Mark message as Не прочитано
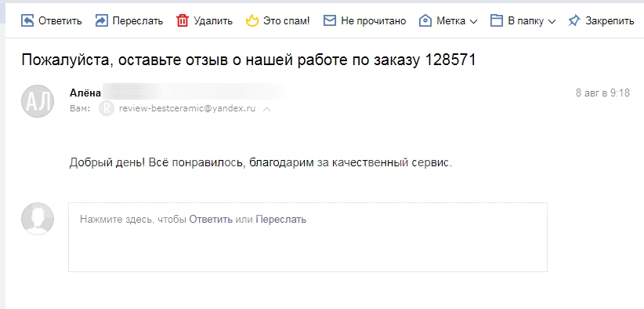The width and height of the screenshot is (644, 309). click(x=374, y=21)
